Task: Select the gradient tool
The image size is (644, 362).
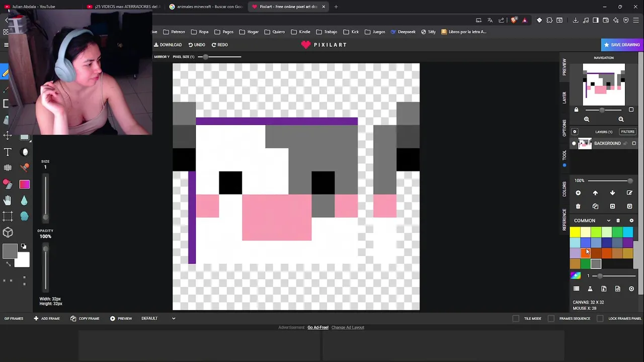Action: click(25, 185)
